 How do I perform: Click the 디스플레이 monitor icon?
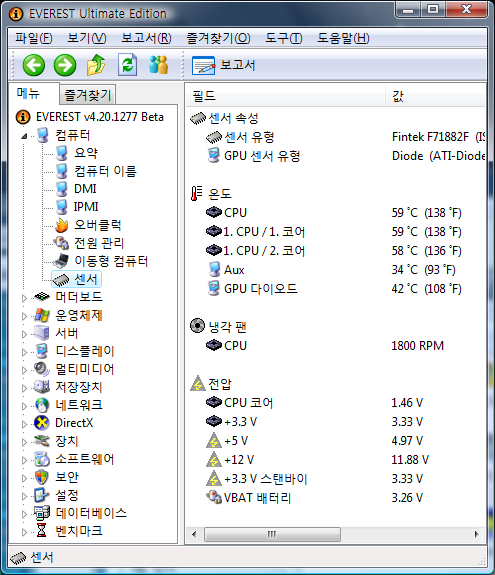(x=42, y=351)
